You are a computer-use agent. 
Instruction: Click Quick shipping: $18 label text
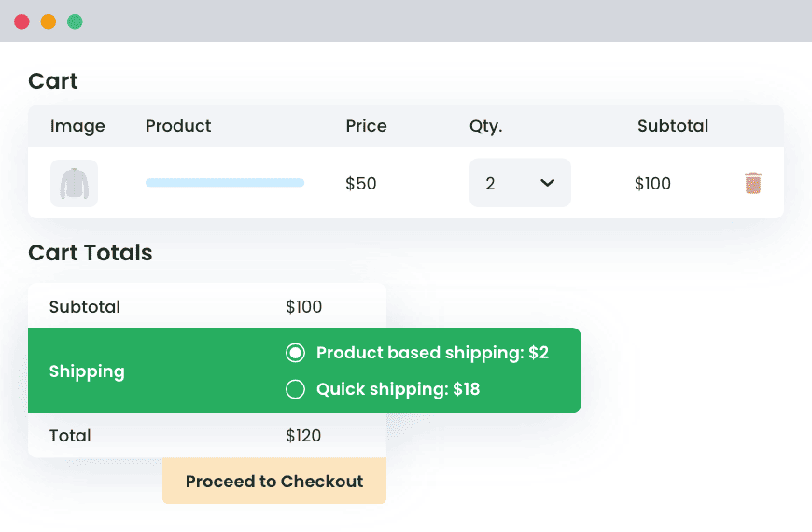398,389
